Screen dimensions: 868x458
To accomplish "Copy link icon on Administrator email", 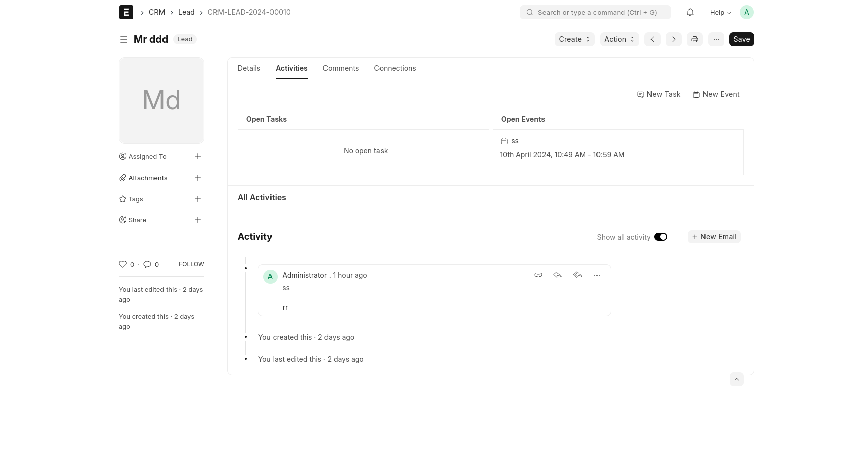I will 538,275.
